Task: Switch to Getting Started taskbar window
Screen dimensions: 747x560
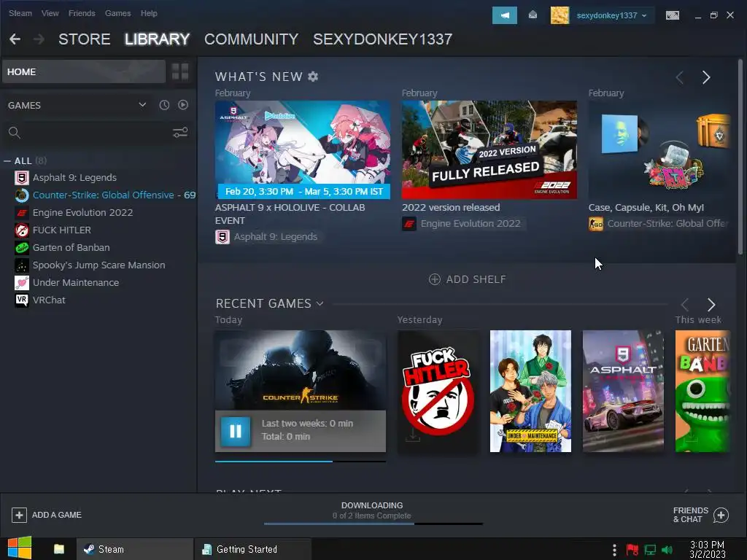Action: pyautogui.click(x=252, y=549)
